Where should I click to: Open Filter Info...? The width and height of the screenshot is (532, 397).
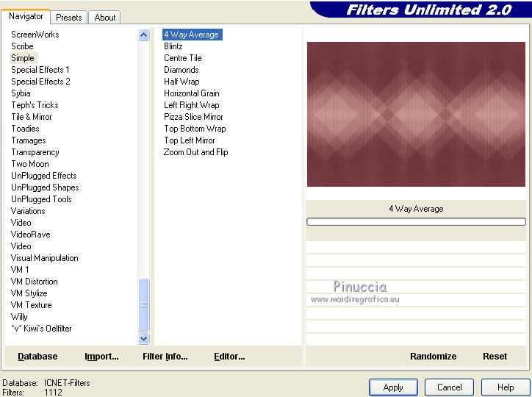pos(165,357)
